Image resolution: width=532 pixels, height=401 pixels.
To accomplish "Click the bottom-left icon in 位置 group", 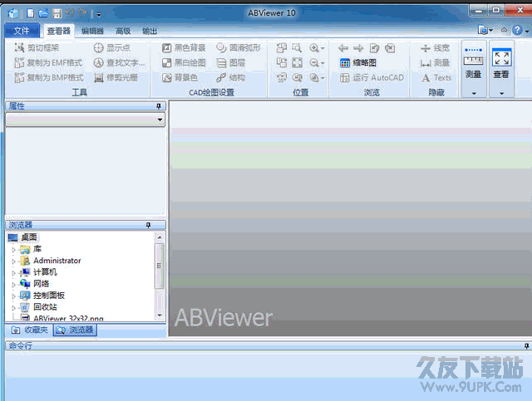I will tap(282, 77).
